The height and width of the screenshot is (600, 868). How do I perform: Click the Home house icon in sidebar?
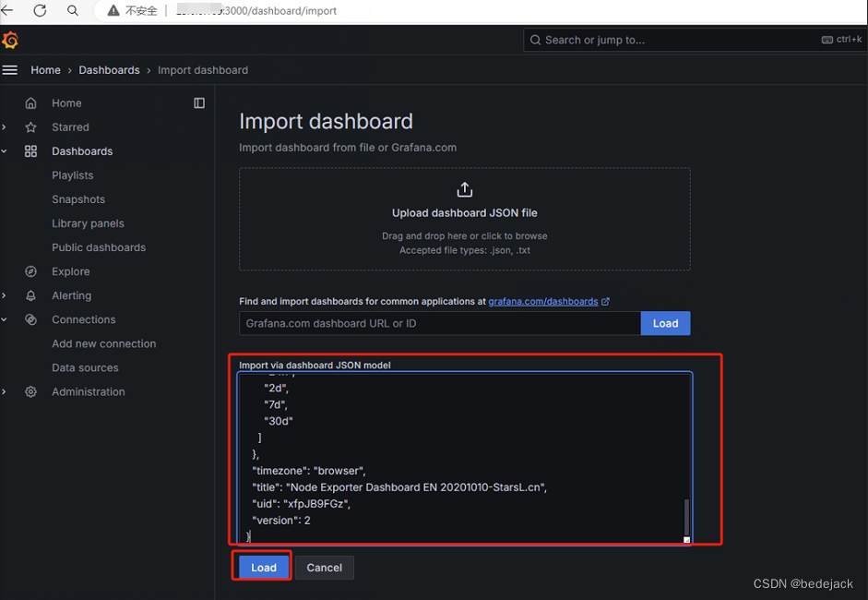30,103
